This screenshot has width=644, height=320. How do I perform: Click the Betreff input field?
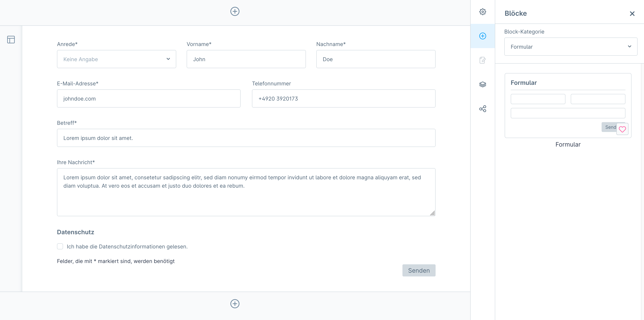pyautogui.click(x=246, y=138)
